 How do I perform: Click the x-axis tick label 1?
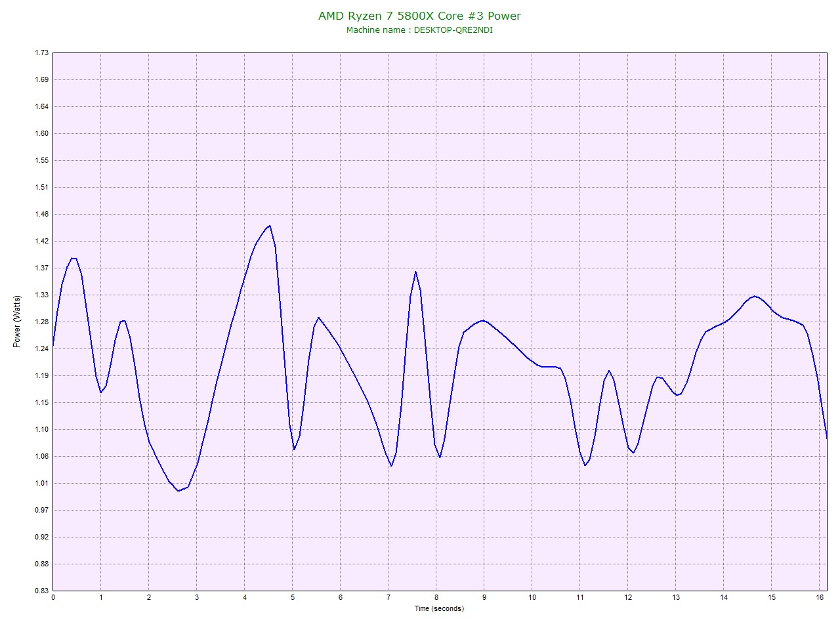100,597
